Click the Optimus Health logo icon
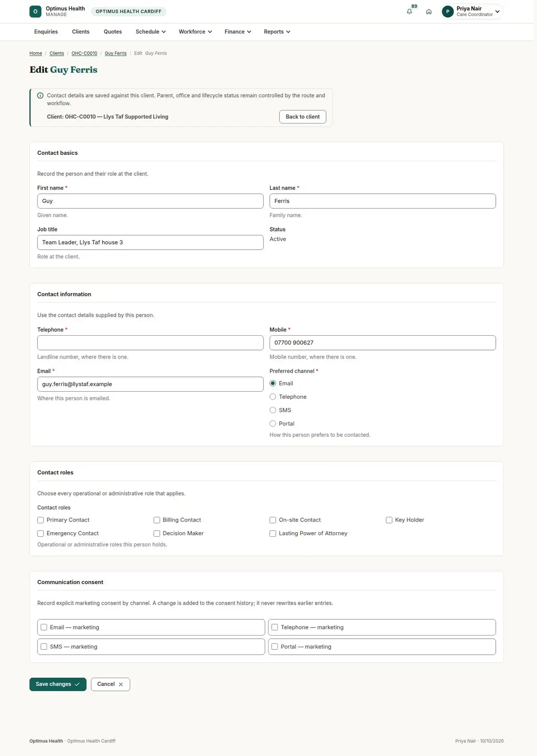The width and height of the screenshot is (537, 756). [35, 12]
